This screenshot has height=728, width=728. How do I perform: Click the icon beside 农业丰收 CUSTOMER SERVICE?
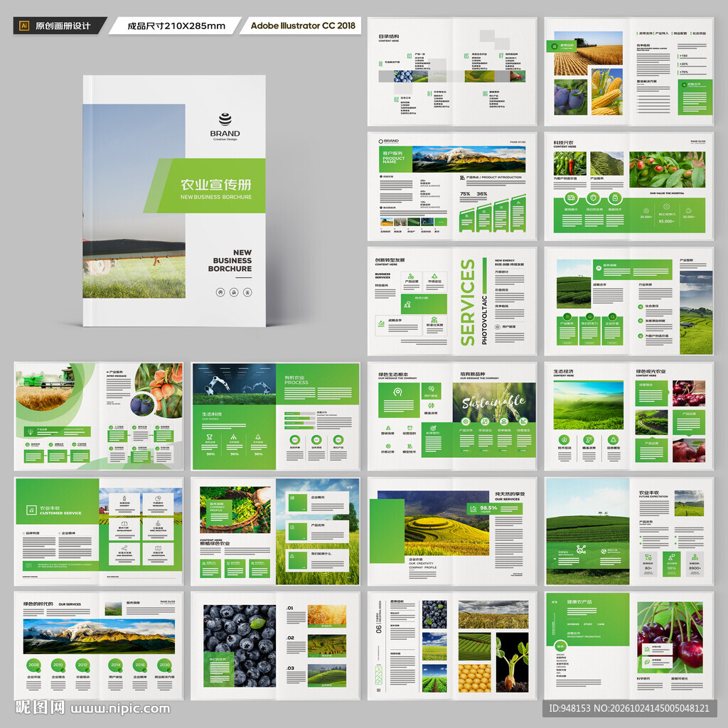pos(31,510)
